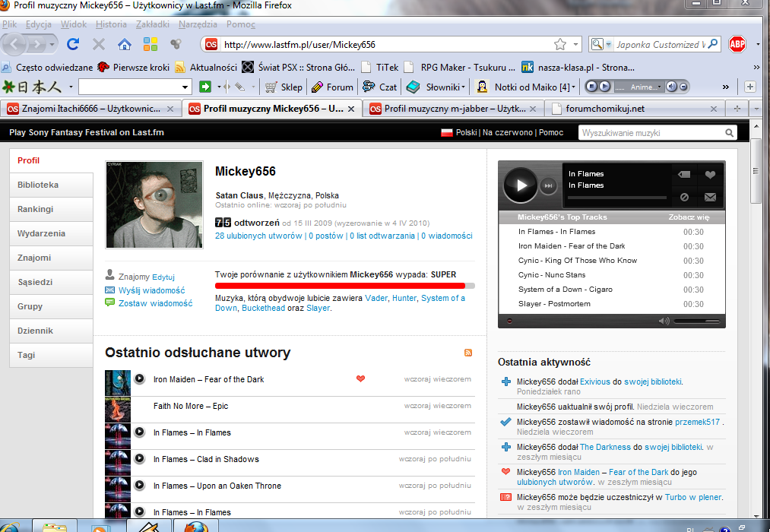Screen dimensions: 770x532
Task: Open Sąsiedzi in profile sidebar
Action: point(51,282)
